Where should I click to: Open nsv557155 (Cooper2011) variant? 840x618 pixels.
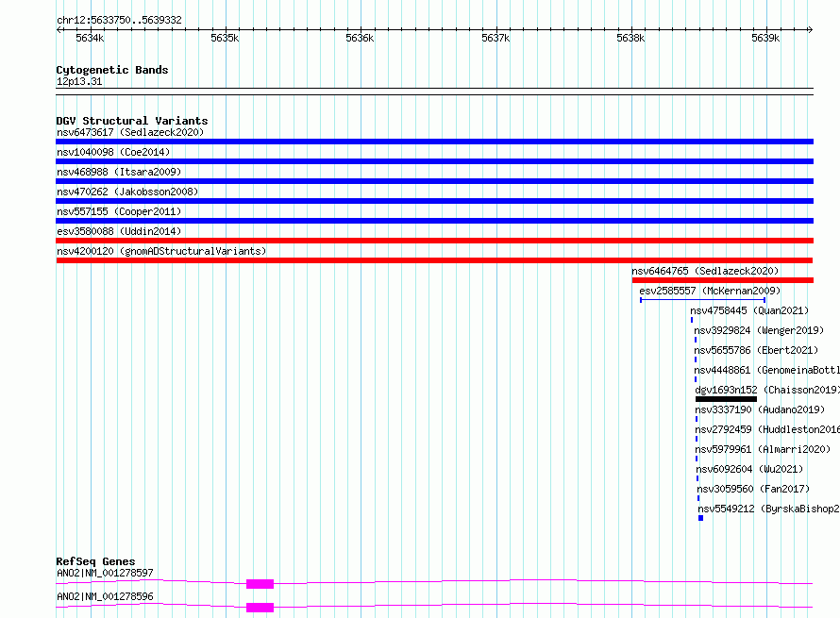tap(119, 211)
